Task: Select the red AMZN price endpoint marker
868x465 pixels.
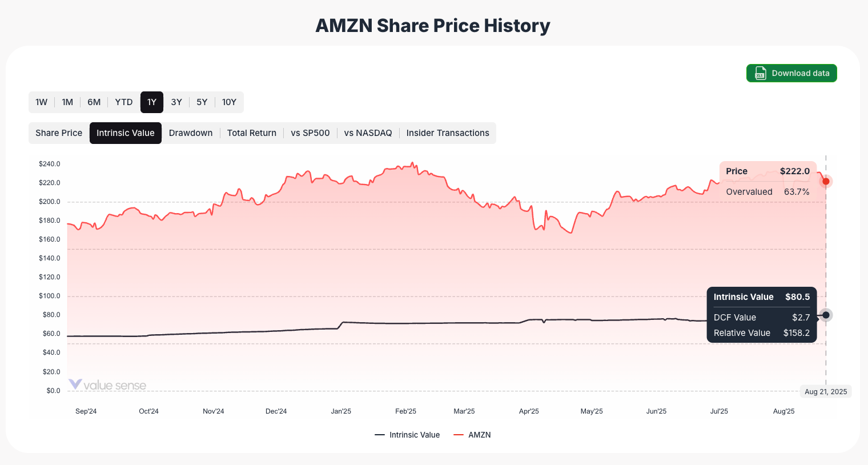Action: (826, 181)
